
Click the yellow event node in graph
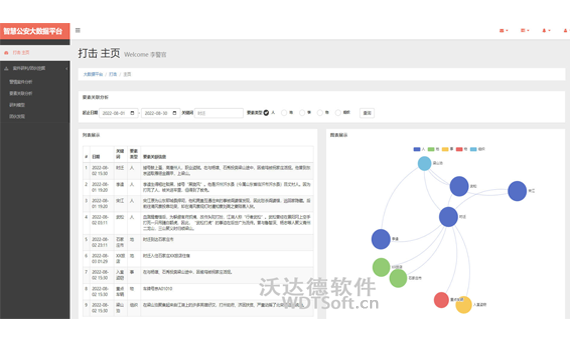click(463, 305)
